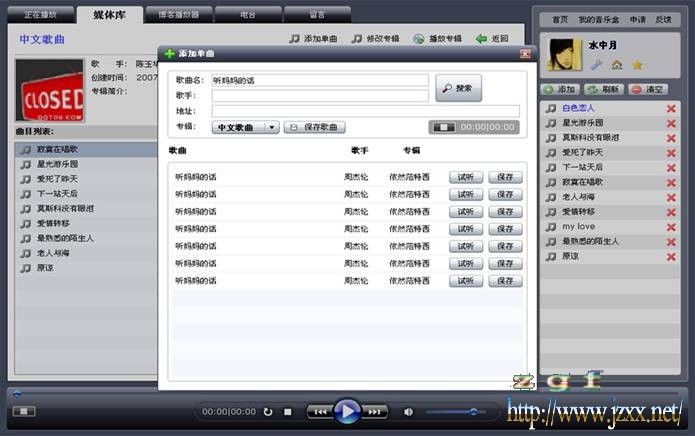
Task: Click the magnifier 搜索 search button
Action: tap(458, 88)
